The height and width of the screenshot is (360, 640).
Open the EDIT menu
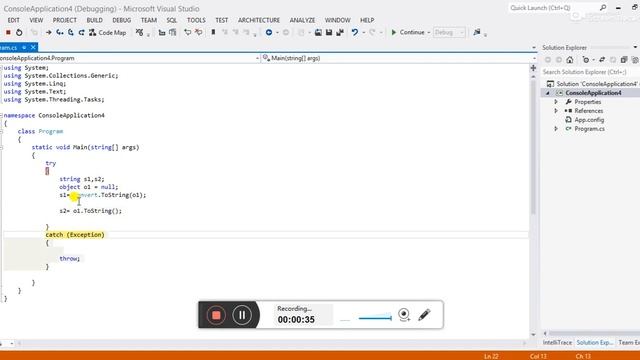13,20
